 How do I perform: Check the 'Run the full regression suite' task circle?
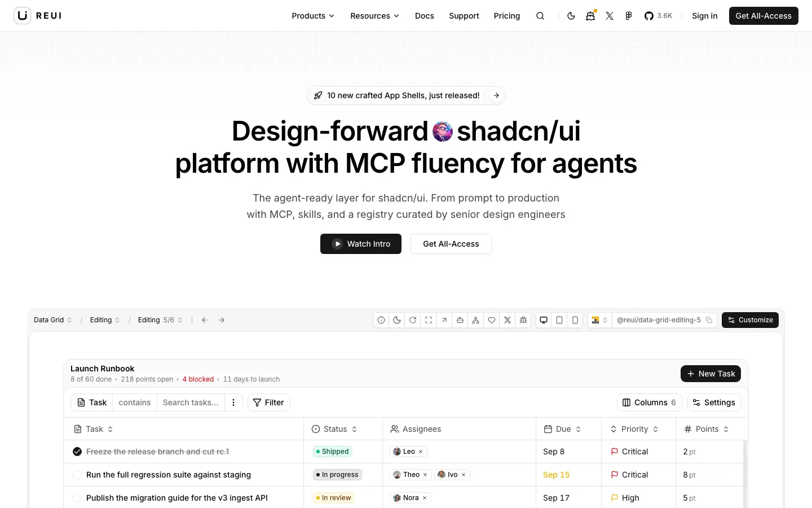tap(77, 475)
